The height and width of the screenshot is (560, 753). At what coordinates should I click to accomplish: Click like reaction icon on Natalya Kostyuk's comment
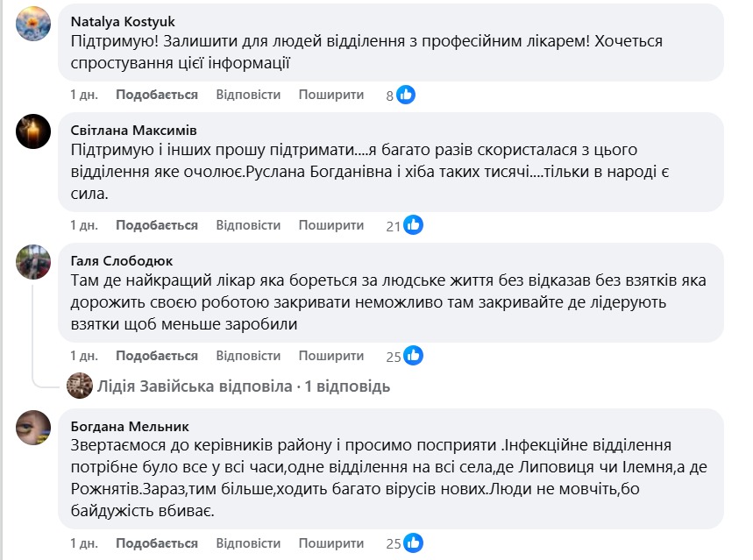coord(406,95)
